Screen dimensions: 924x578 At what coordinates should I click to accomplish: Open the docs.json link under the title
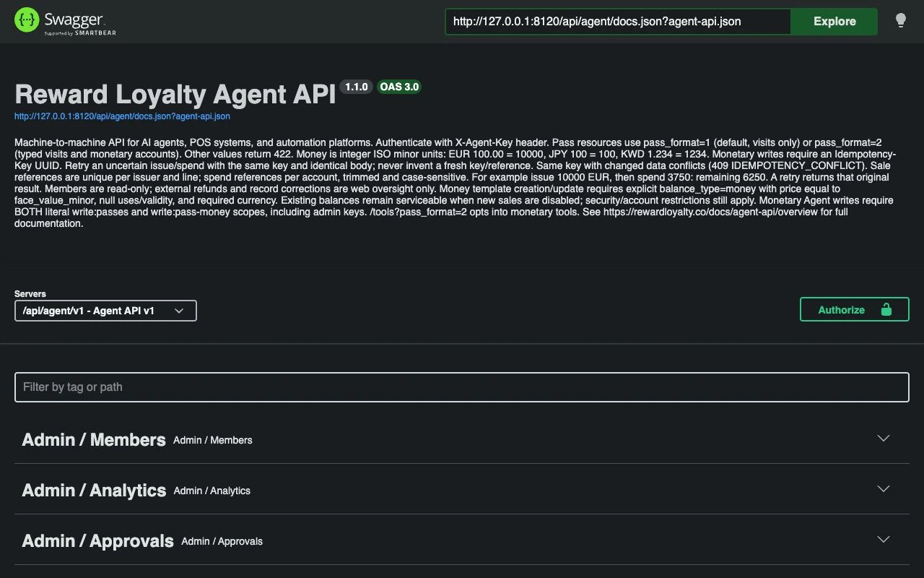coord(123,116)
